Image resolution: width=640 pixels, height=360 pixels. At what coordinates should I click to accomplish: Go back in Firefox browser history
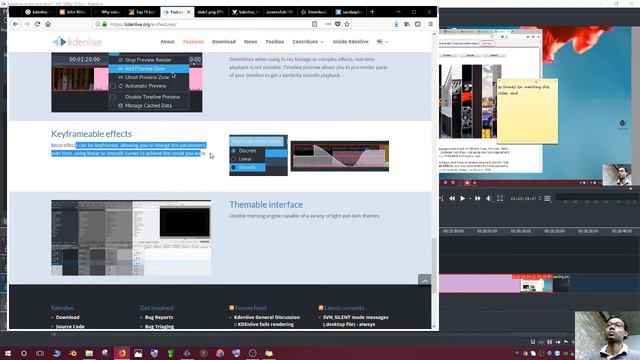pyautogui.click(x=16, y=24)
